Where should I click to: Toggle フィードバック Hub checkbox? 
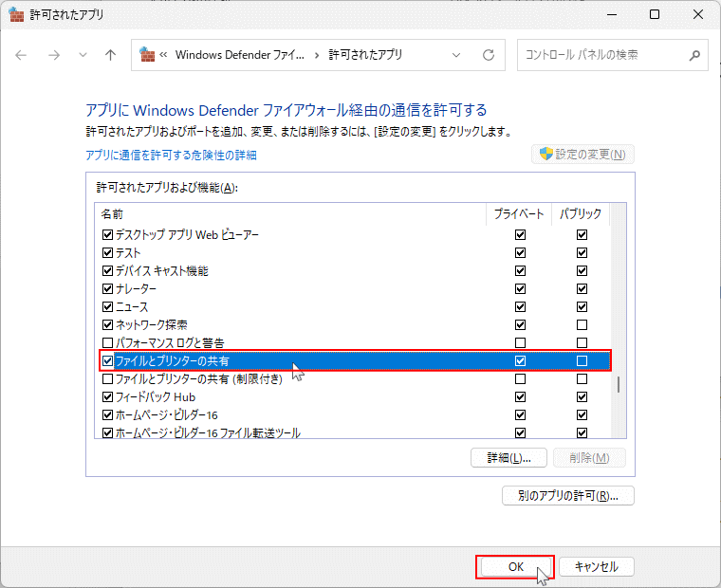click(107, 396)
